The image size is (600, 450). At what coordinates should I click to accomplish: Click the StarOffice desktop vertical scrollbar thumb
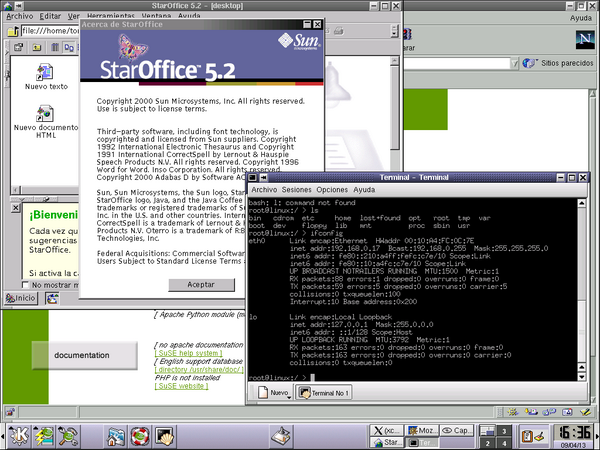pyautogui.click(x=395, y=108)
